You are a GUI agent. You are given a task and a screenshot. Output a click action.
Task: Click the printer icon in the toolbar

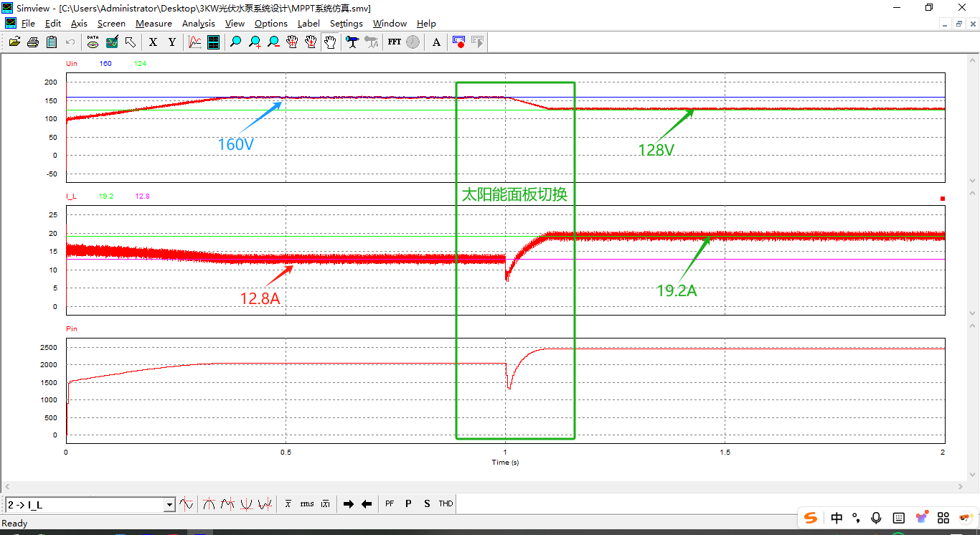tap(33, 42)
